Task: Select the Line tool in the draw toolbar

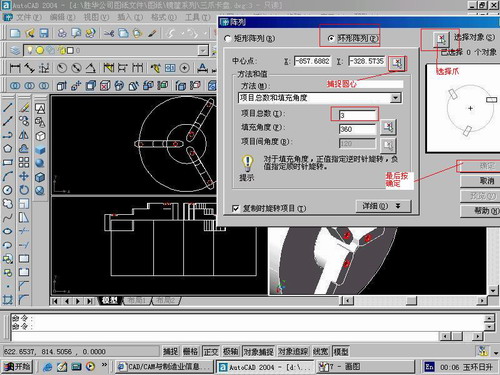Action: [x=8, y=108]
